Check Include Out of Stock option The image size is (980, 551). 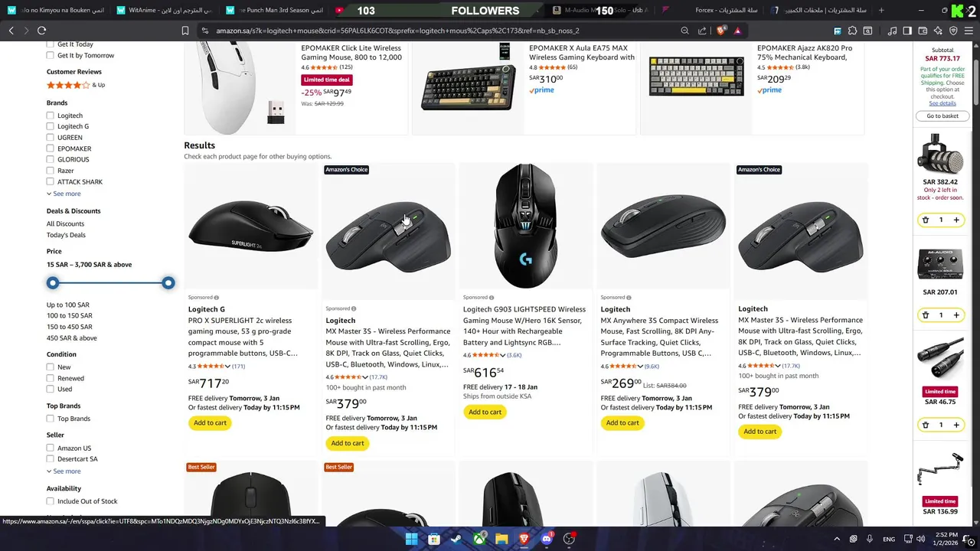pos(51,501)
